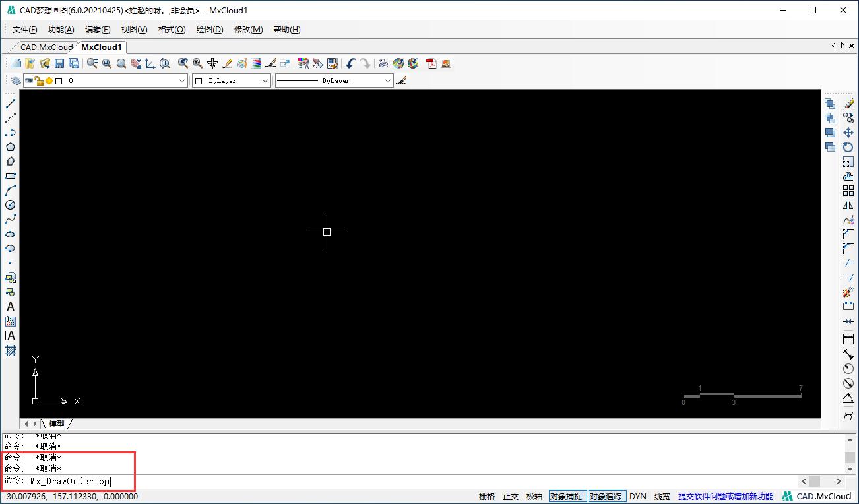859x504 pixels.
Task: Click the layer color swatch square
Action: [59, 80]
